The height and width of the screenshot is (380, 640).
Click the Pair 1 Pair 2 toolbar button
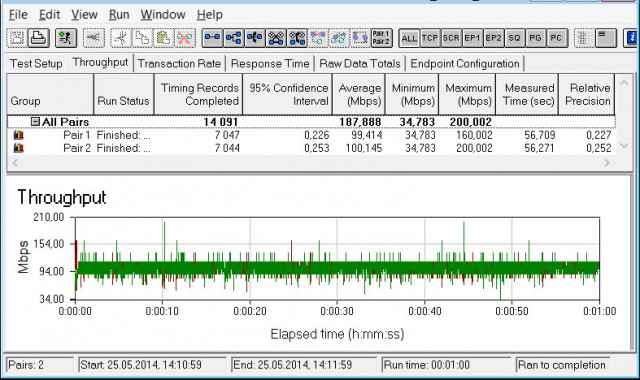point(381,38)
